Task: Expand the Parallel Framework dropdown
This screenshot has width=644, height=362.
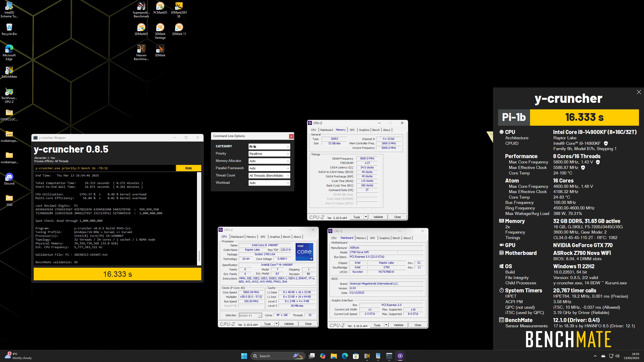Action: click(269, 168)
